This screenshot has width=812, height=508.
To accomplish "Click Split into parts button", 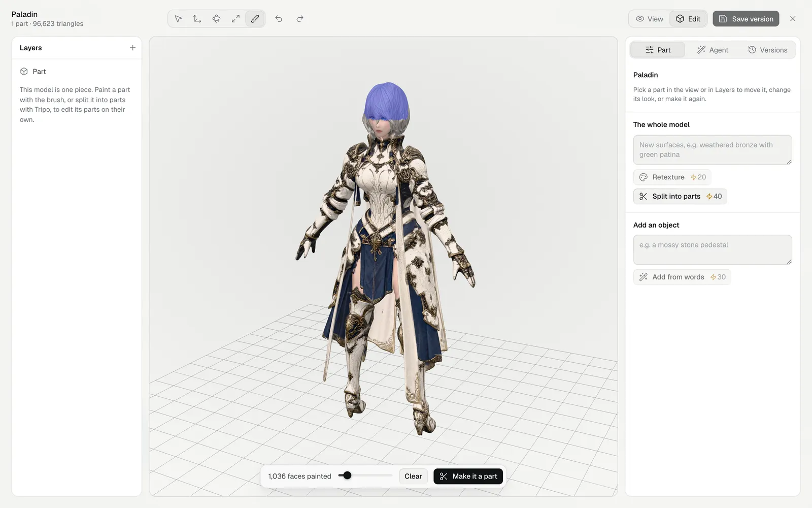I will (x=680, y=197).
